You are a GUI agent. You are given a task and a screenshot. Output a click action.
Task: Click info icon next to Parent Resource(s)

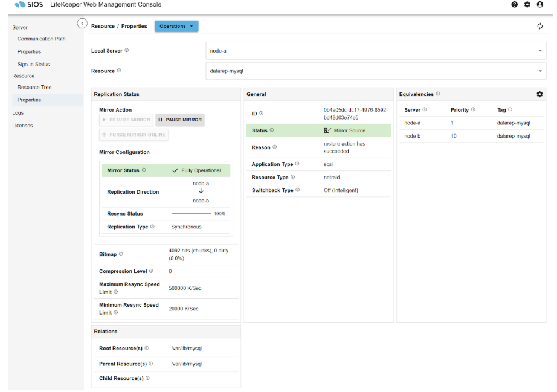(x=151, y=364)
